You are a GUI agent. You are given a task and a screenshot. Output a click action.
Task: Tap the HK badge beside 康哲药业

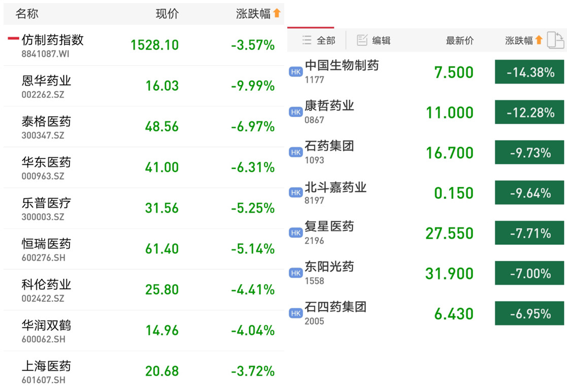point(296,112)
